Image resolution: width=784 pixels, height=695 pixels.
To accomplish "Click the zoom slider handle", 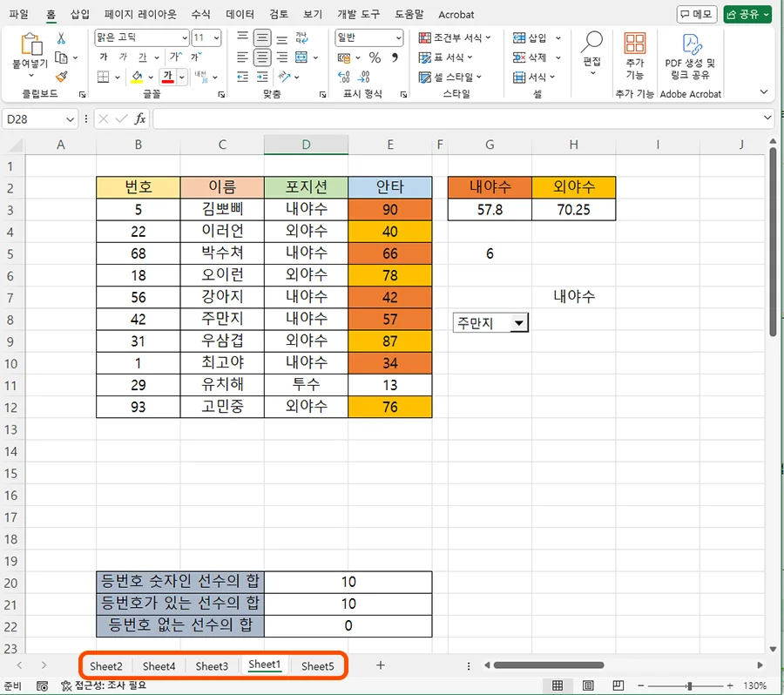I will coord(690,686).
